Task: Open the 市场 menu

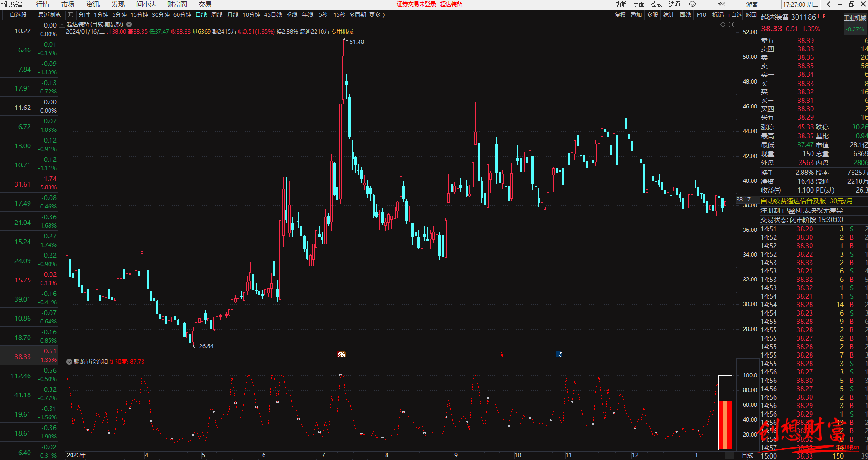Action: 68,4
